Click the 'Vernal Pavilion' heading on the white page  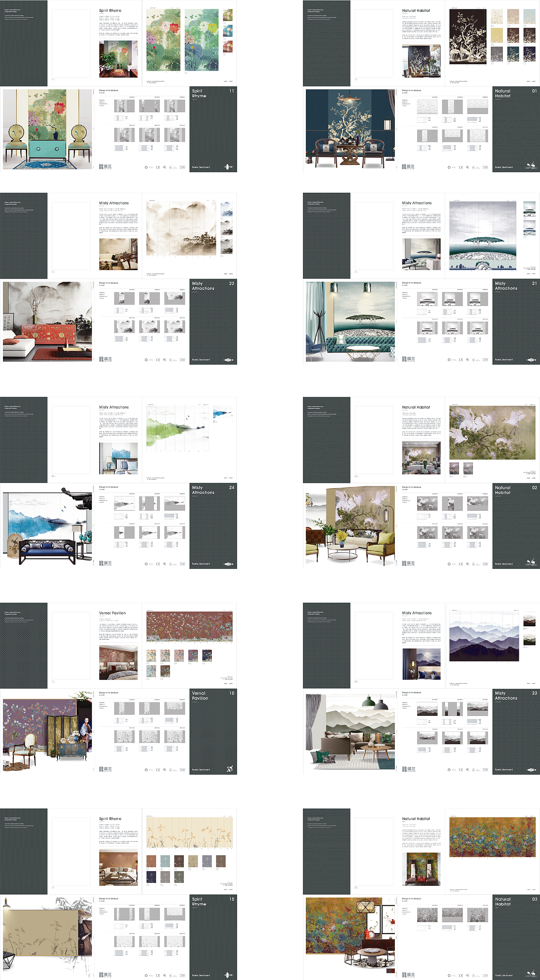point(112,613)
